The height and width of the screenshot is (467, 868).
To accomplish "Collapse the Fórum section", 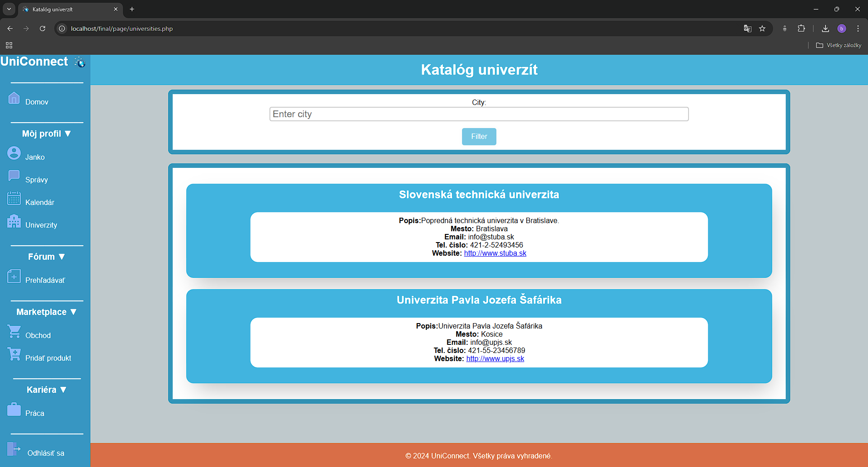I will (x=47, y=257).
